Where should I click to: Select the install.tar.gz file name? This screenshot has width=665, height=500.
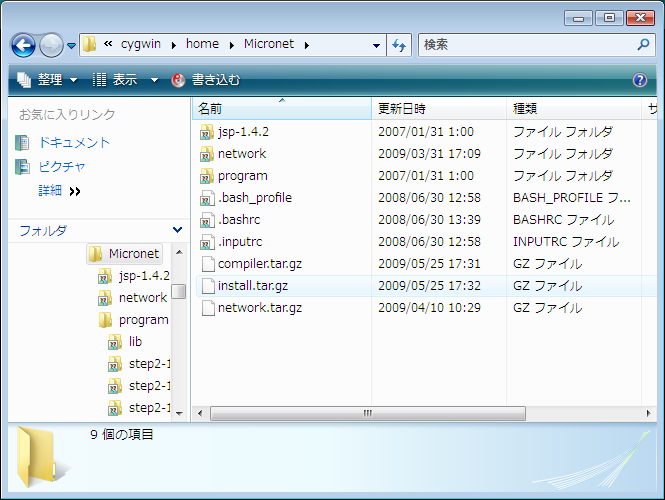point(253,286)
